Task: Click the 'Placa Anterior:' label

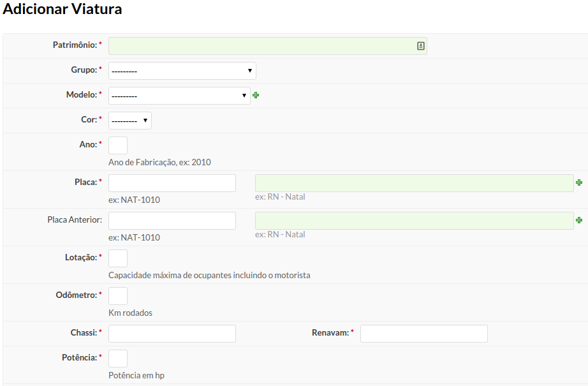Action: 75,220
